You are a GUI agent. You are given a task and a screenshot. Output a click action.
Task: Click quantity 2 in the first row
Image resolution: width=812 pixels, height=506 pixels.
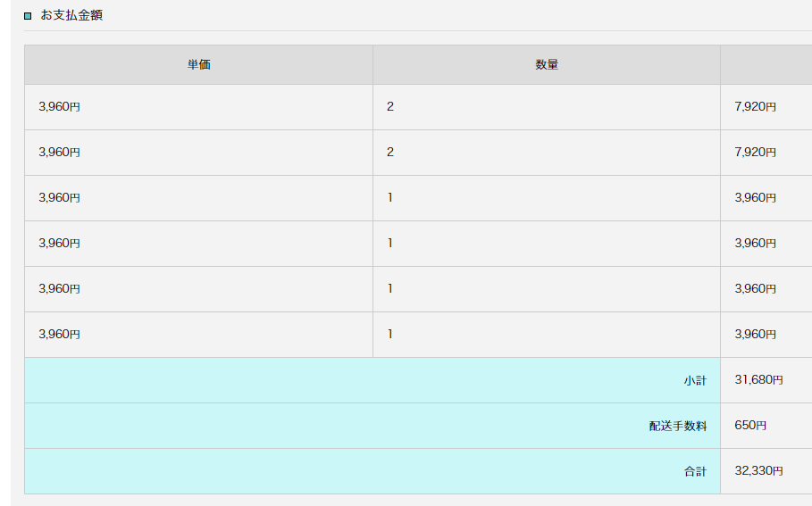(390, 106)
